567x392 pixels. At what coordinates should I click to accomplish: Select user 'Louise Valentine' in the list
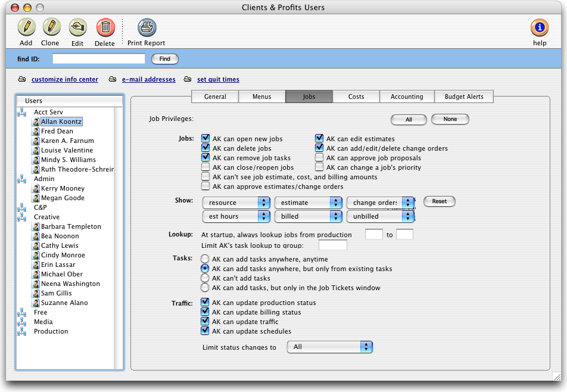[x=67, y=150]
